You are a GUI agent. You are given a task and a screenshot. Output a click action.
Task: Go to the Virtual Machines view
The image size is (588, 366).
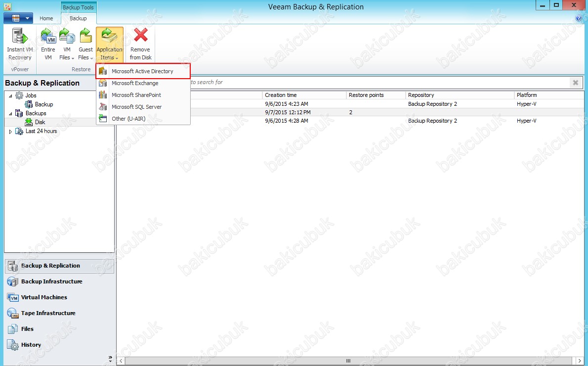pos(59,297)
